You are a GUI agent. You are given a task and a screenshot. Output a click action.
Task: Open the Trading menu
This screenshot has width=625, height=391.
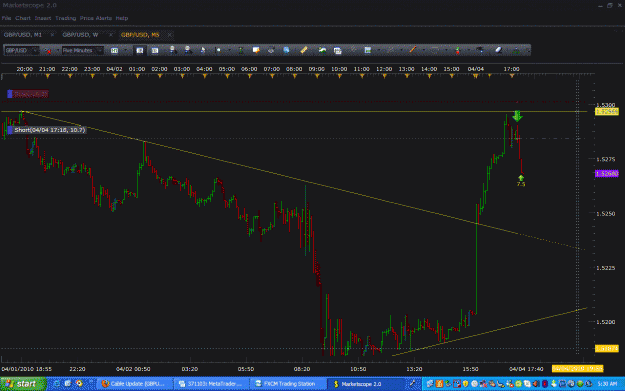[x=65, y=18]
